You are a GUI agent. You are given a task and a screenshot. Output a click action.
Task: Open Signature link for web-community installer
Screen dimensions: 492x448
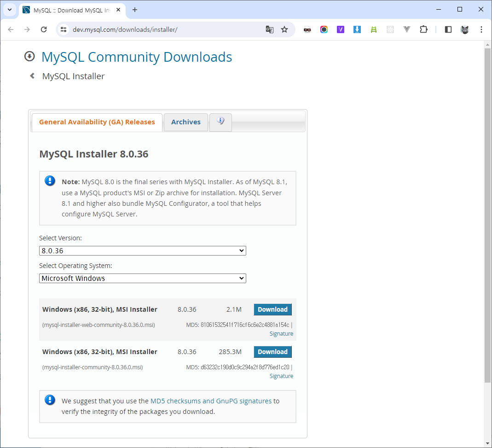281,334
